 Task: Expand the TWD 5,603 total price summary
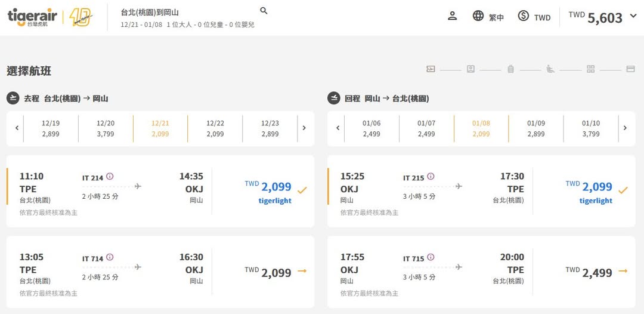633,16
